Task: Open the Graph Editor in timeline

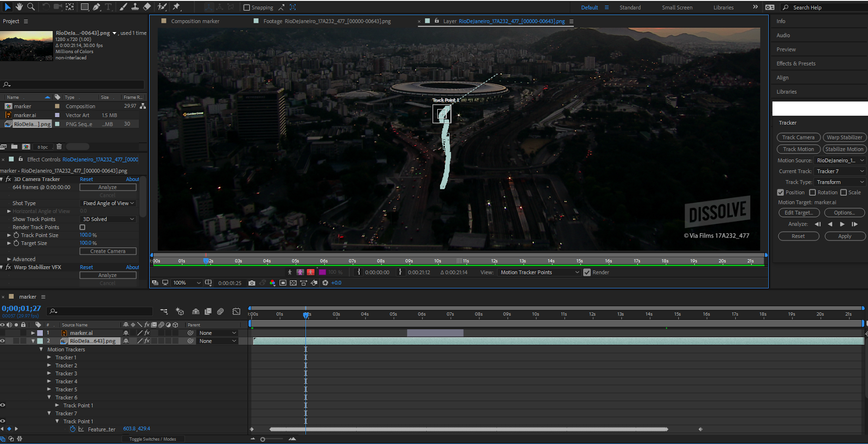Action: click(237, 311)
